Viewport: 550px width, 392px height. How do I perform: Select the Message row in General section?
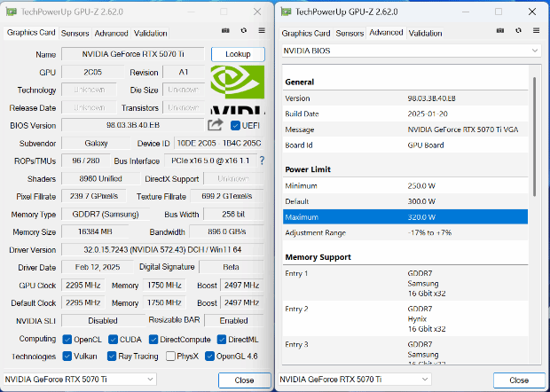click(x=405, y=129)
